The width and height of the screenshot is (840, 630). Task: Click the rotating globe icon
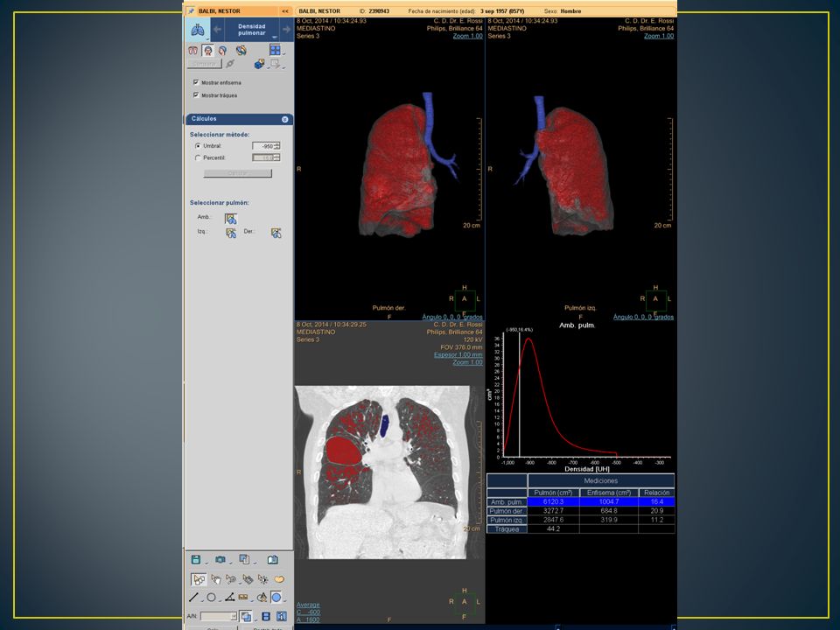[241, 51]
